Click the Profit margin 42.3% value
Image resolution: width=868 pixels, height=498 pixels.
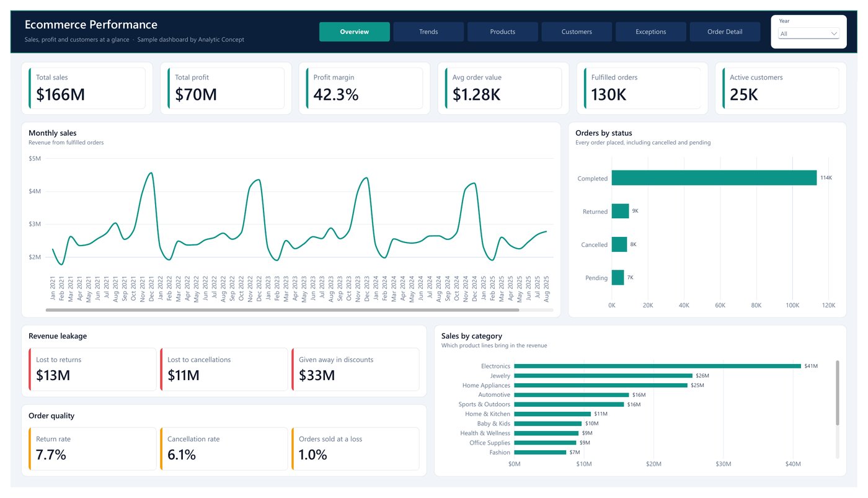(336, 95)
